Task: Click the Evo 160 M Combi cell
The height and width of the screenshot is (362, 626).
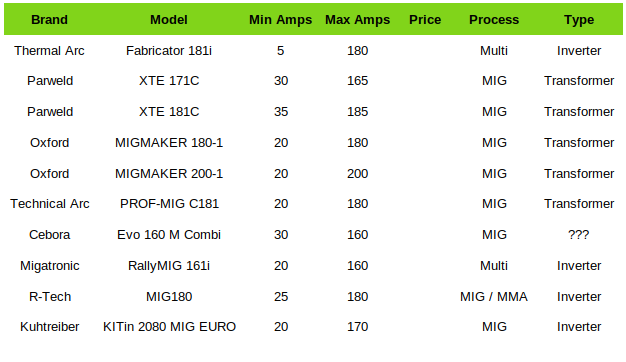Action: [168, 235]
